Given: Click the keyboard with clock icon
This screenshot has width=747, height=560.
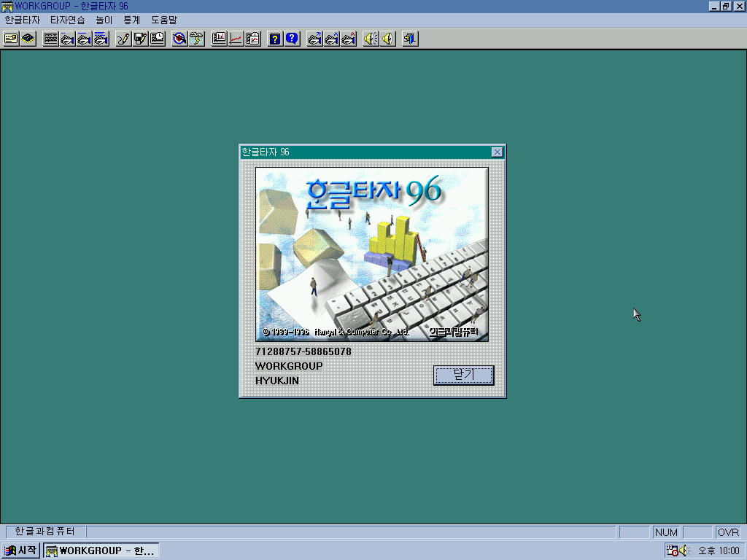Looking at the screenshot, I should point(158,39).
